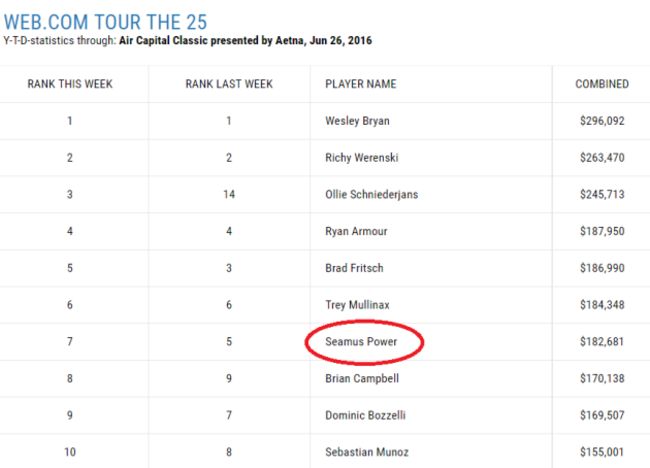650x468 pixels.
Task: Click the circled Seamus Power name
Action: pos(360,342)
